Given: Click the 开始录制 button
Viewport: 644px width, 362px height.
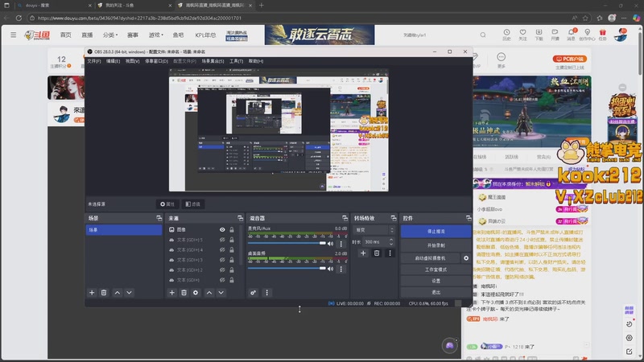Looking at the screenshot, I should click(x=436, y=245).
